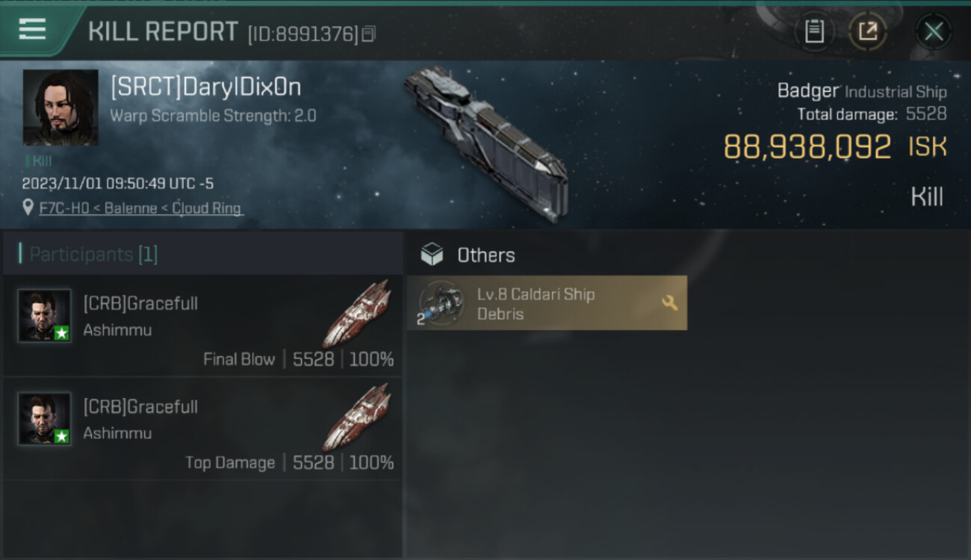The height and width of the screenshot is (560, 971).
Task: Close the kill report window
Action: point(934,31)
